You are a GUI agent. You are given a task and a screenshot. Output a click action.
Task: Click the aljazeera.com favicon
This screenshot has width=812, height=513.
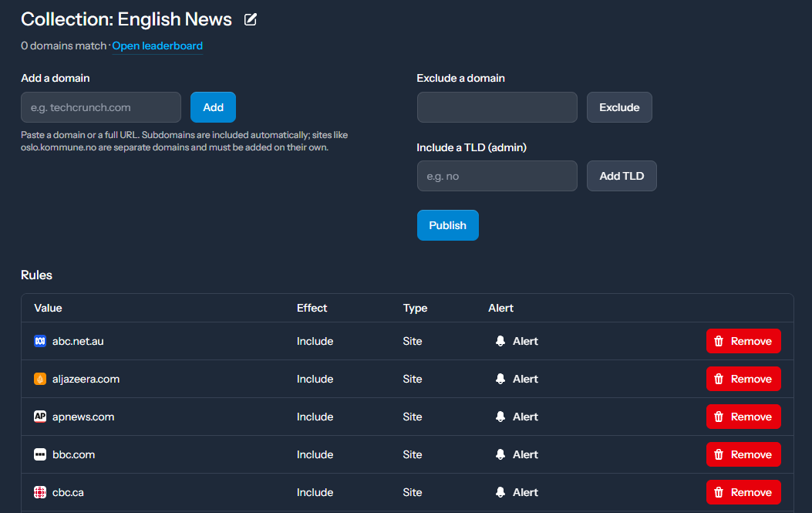(x=40, y=379)
